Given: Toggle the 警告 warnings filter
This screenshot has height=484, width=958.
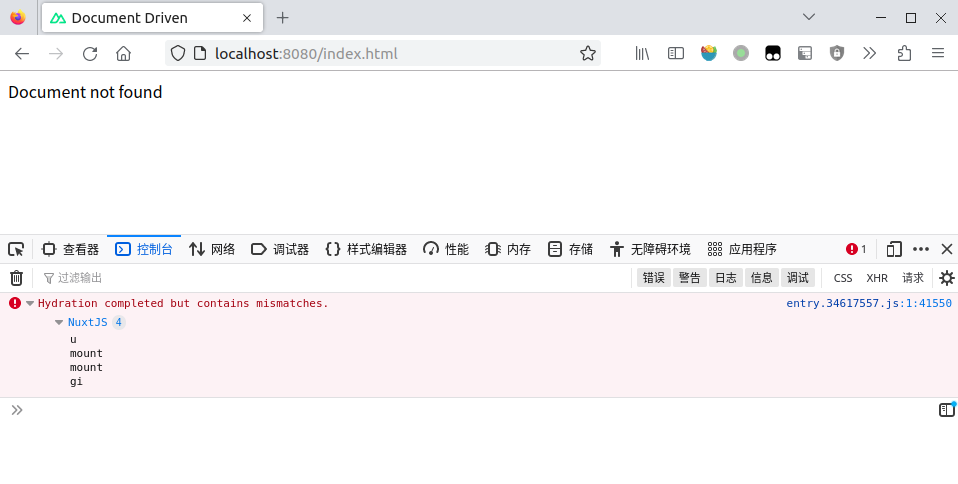Looking at the screenshot, I should click(x=690, y=278).
